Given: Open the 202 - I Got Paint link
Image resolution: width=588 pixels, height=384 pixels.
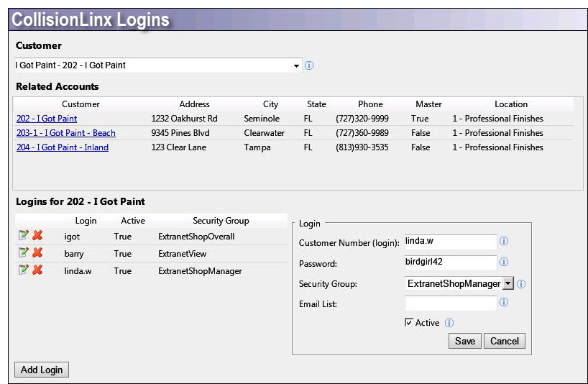Looking at the screenshot, I should (x=47, y=119).
